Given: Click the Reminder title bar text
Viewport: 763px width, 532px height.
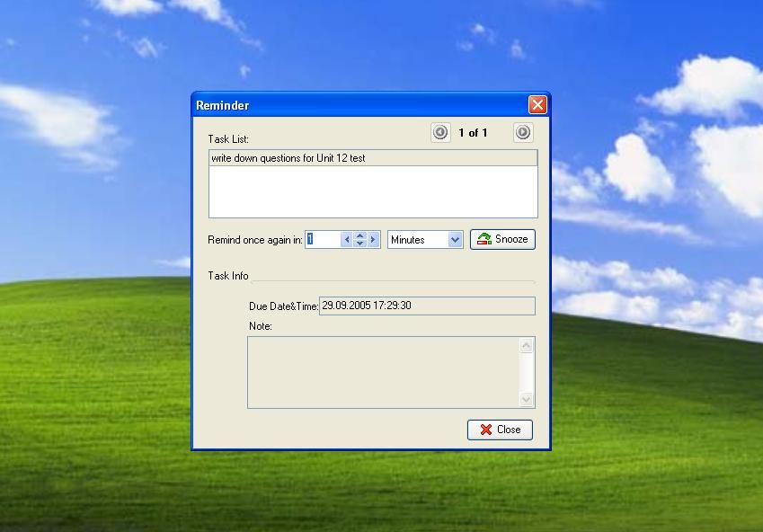Looking at the screenshot, I should point(223,105).
